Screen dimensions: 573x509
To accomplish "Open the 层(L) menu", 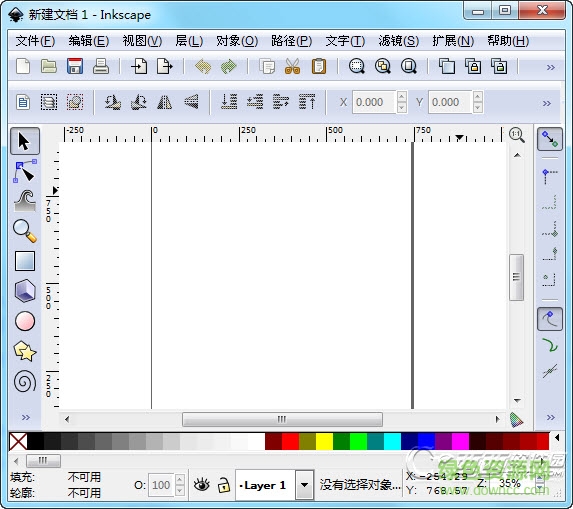I will 189,41.
